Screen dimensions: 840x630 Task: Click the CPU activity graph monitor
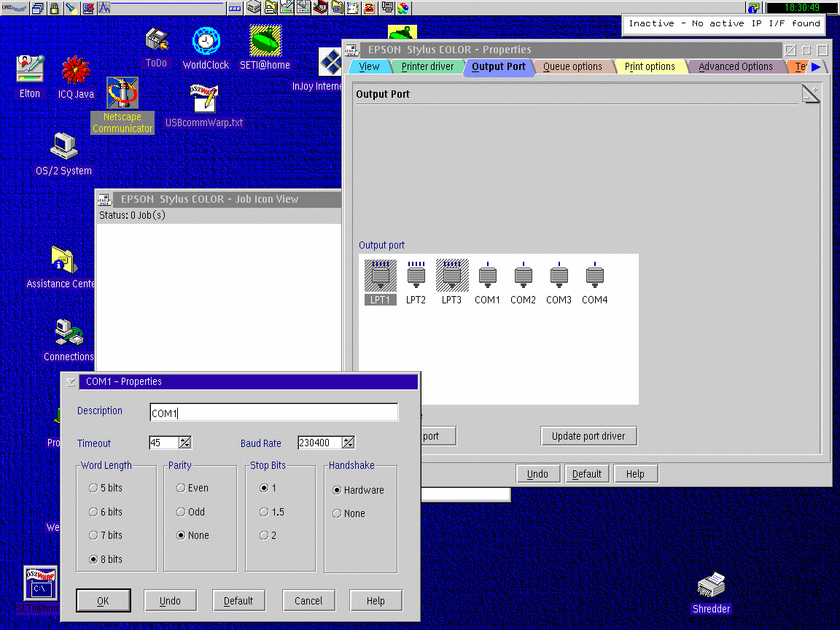pos(160,7)
